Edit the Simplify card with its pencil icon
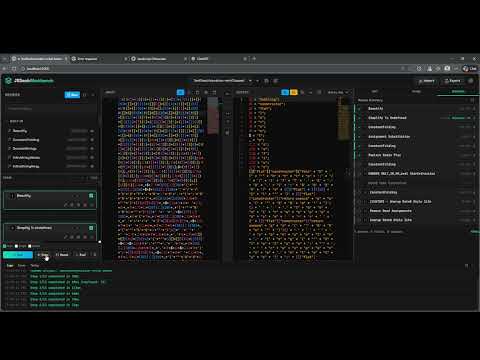Viewport: 480px width, 360px height. tap(66, 237)
